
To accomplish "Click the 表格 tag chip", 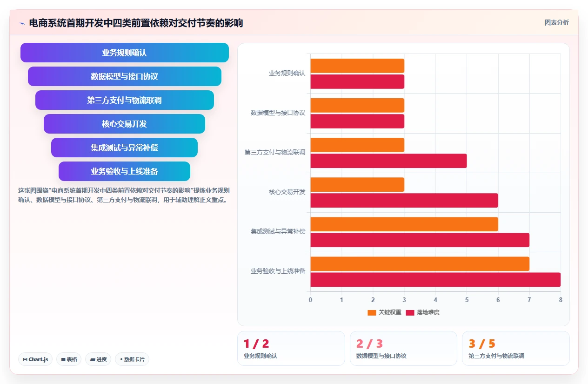I will click(x=69, y=359).
